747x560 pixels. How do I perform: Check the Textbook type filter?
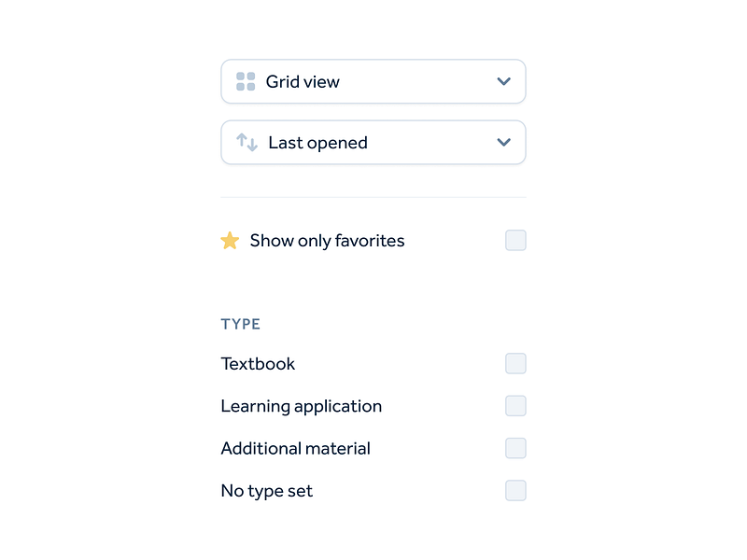coord(514,363)
